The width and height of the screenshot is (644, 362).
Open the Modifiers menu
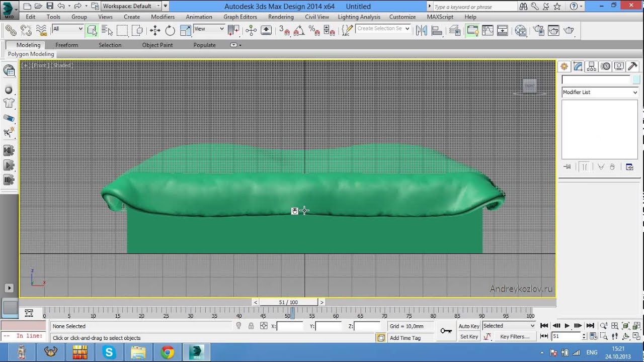click(x=163, y=17)
